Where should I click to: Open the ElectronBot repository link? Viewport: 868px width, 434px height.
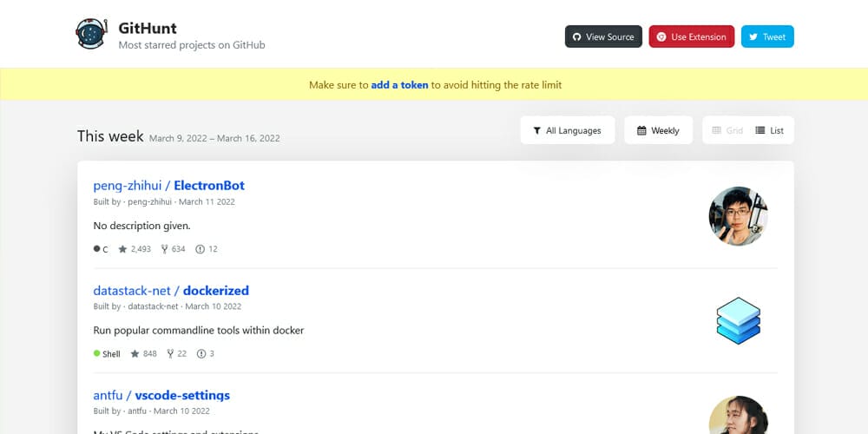(209, 186)
